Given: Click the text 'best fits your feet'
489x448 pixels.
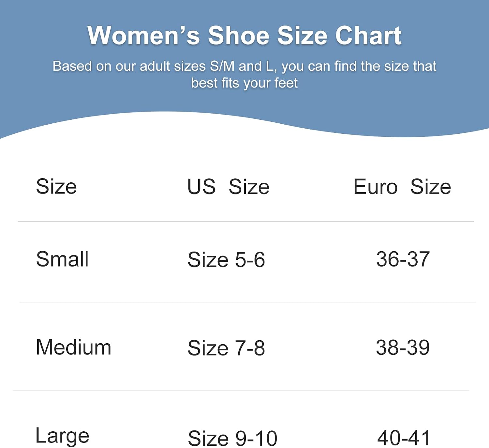Looking at the screenshot, I should click(244, 83).
